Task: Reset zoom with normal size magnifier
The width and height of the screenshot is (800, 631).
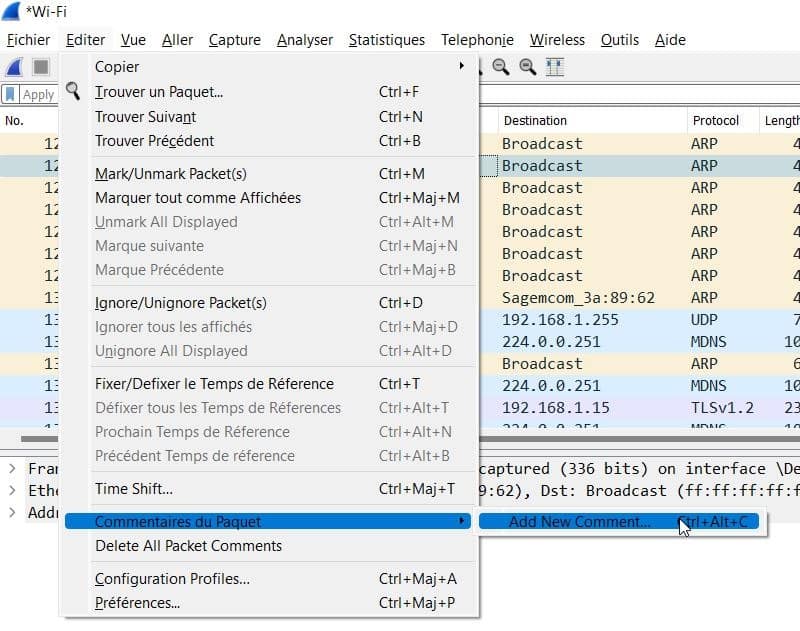Action: pyautogui.click(x=527, y=67)
